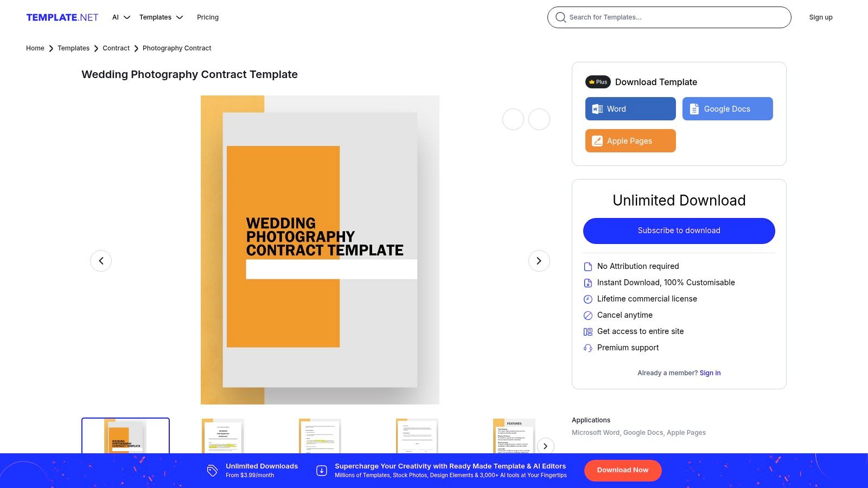This screenshot has height=488, width=868.
Task: Navigate to Contract breadcrumb
Action: (116, 48)
